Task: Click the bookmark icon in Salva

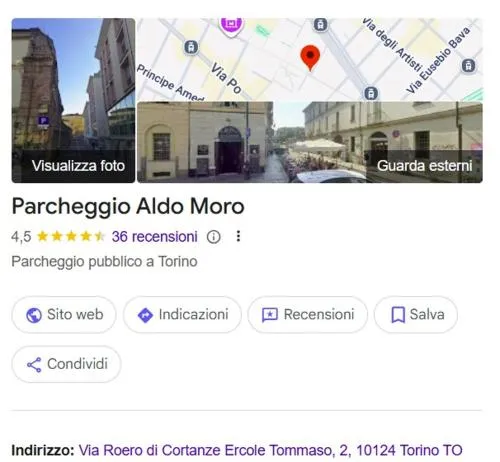Action: (398, 315)
